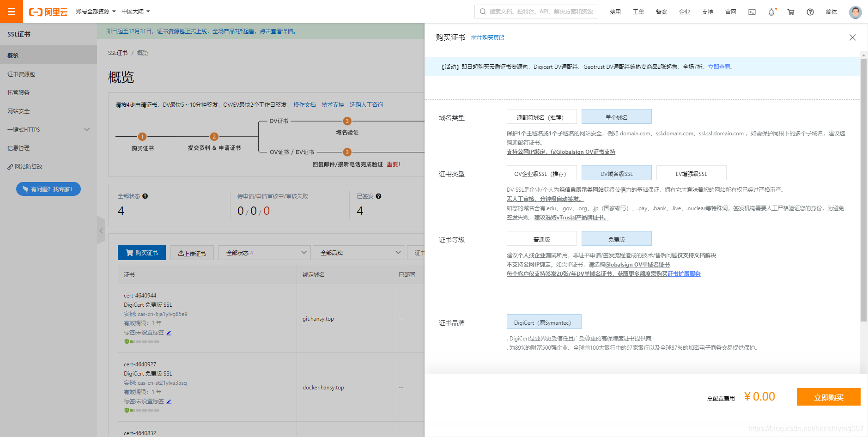
Task: Open the help question mark icon
Action: pos(810,12)
